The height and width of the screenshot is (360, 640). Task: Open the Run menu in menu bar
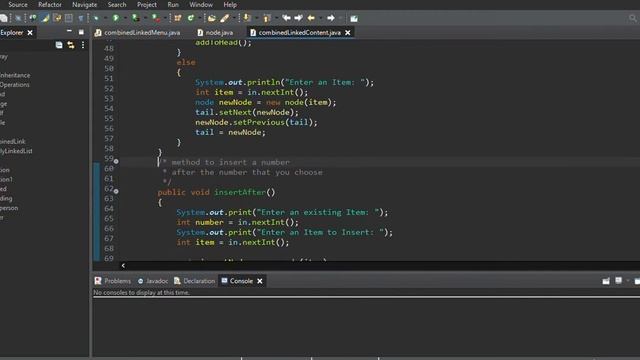[x=173, y=5]
